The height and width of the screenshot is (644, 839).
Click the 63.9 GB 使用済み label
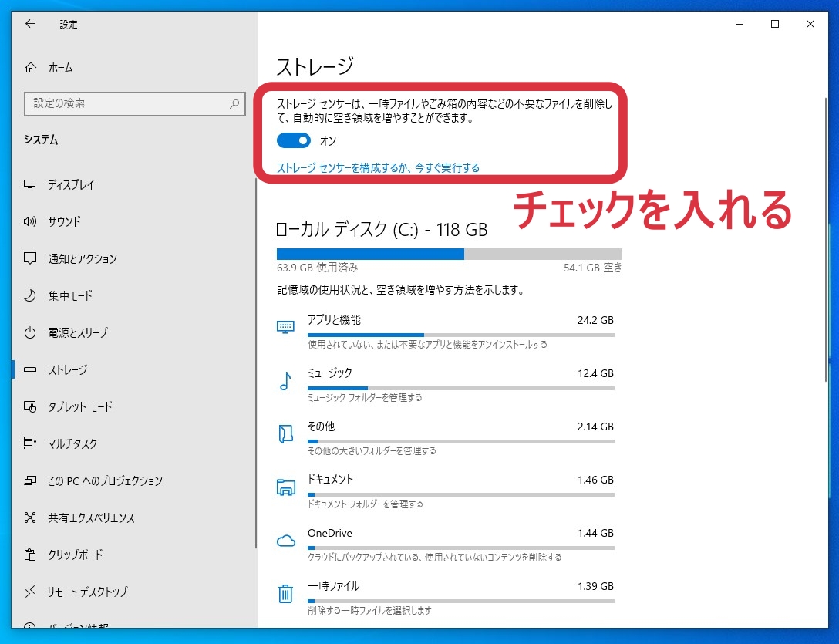pyautogui.click(x=317, y=268)
